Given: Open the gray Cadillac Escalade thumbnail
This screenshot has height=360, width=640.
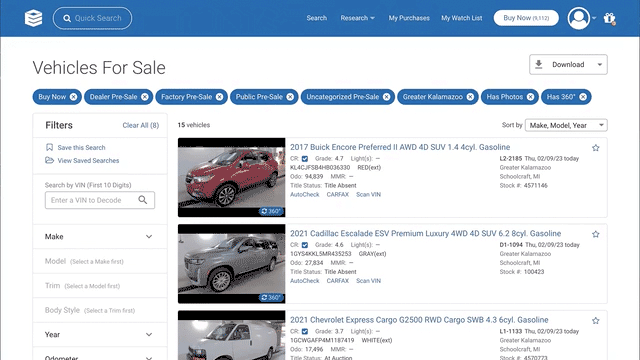Looking at the screenshot, I should point(231,264).
